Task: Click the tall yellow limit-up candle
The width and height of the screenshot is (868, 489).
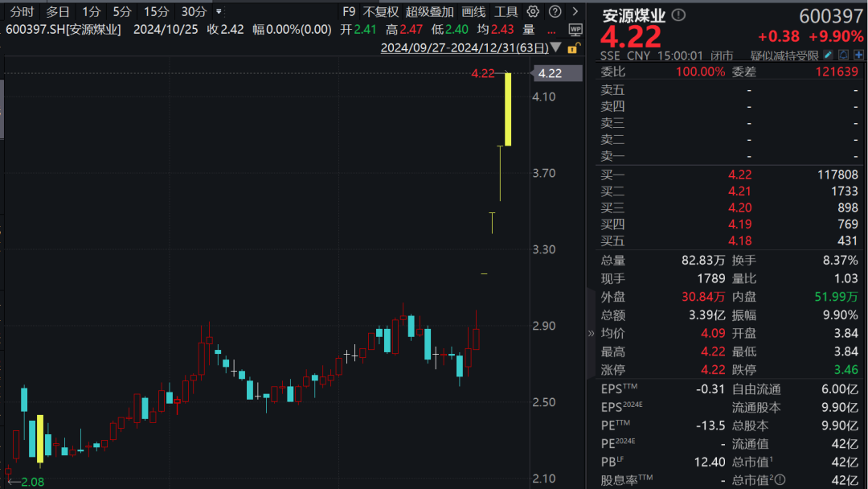Action: coord(508,109)
